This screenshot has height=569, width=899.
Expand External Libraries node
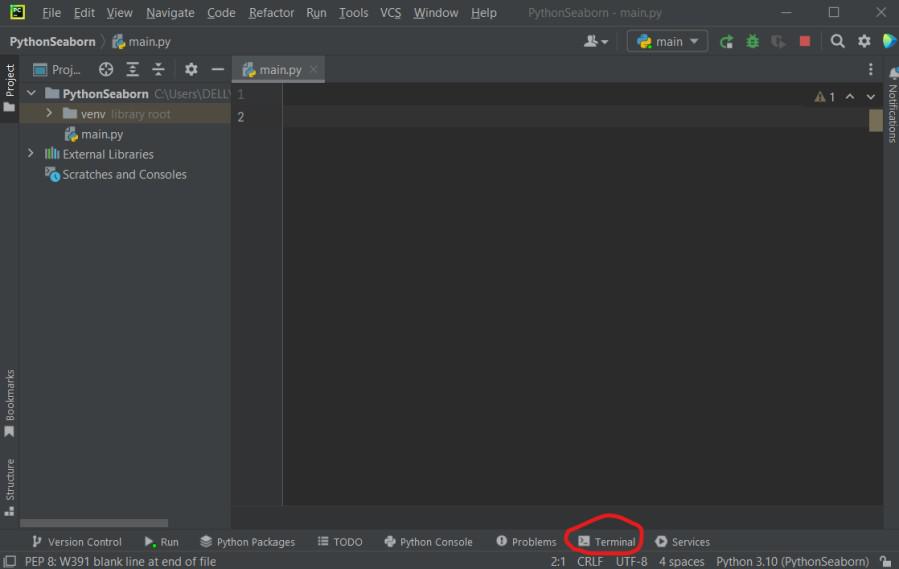point(31,154)
